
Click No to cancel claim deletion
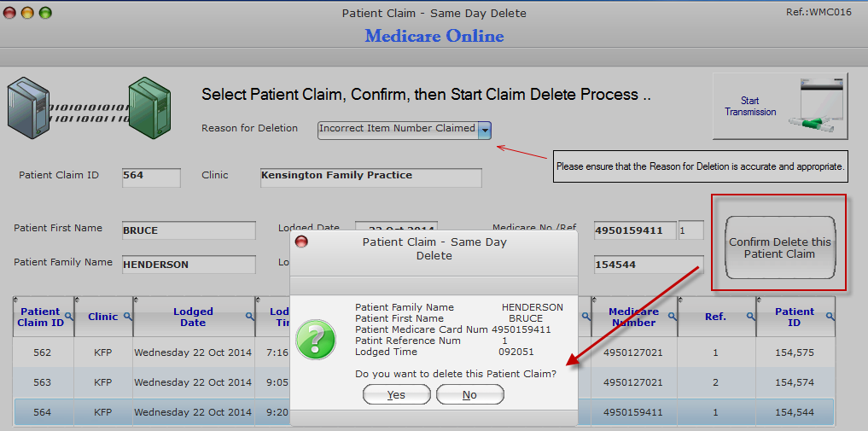[x=470, y=394]
